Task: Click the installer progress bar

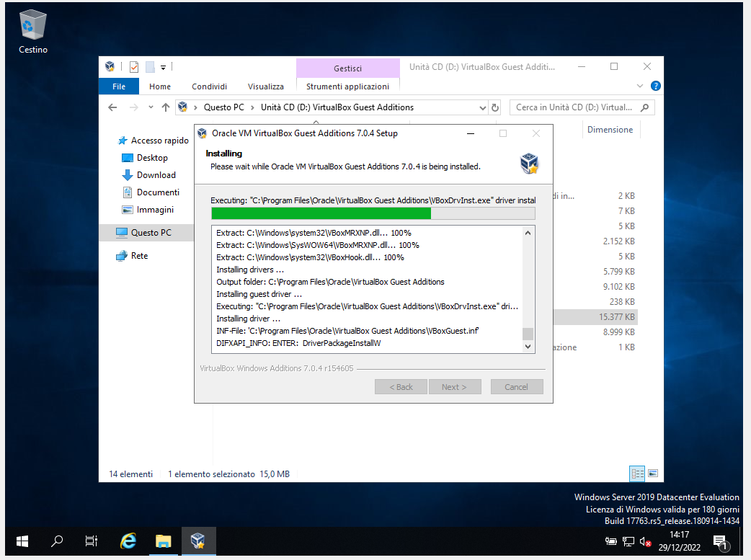Action: (373, 213)
